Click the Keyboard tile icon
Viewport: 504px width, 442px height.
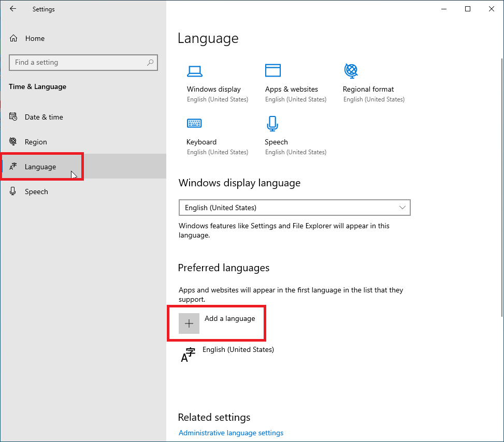coord(194,123)
